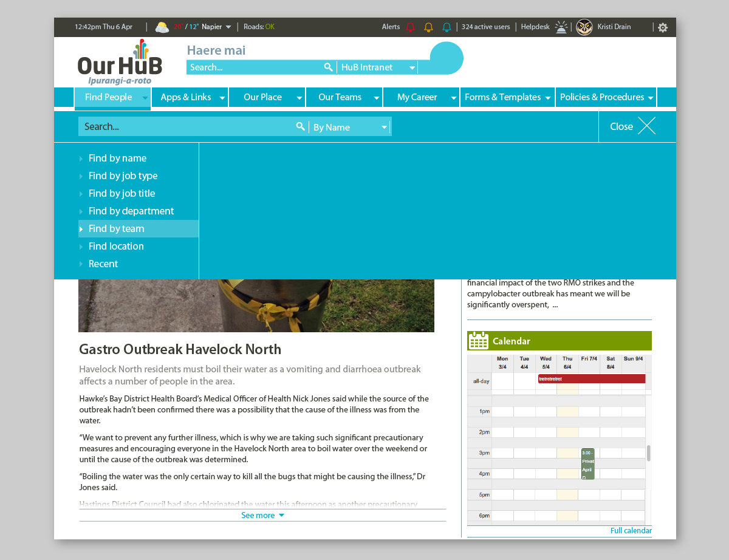Click the yellow alert bell
The width and height of the screenshot is (729, 560).
point(428,27)
